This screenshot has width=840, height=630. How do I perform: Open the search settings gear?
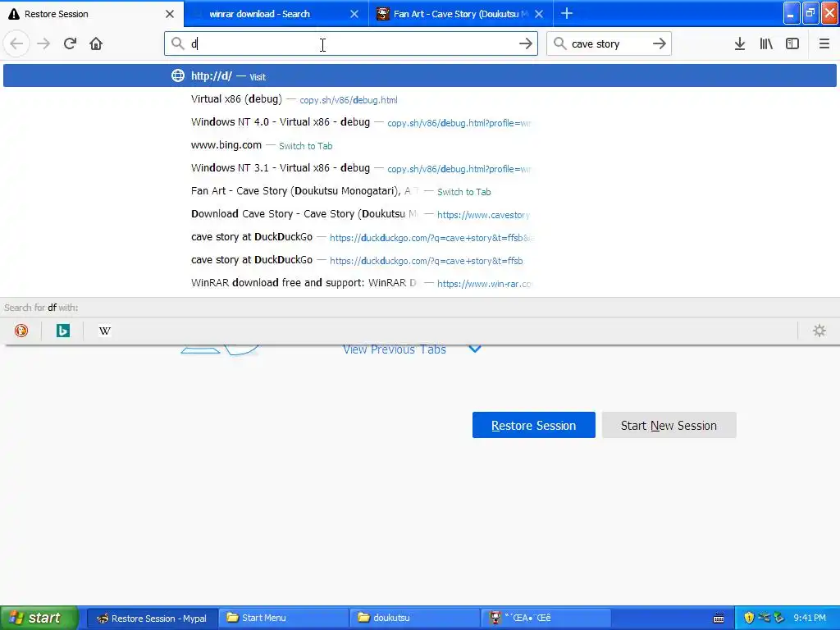click(x=819, y=331)
